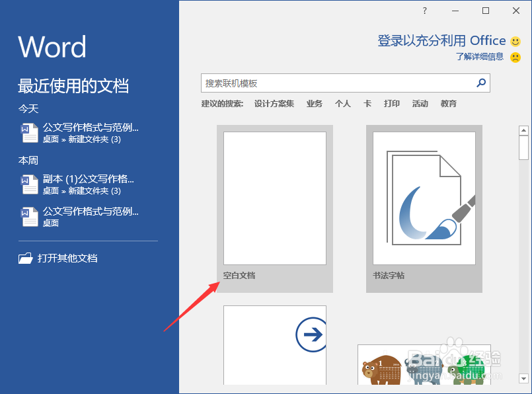532x394 pixels.
Task: Close the Word start window
Action: pyautogui.click(x=516, y=11)
